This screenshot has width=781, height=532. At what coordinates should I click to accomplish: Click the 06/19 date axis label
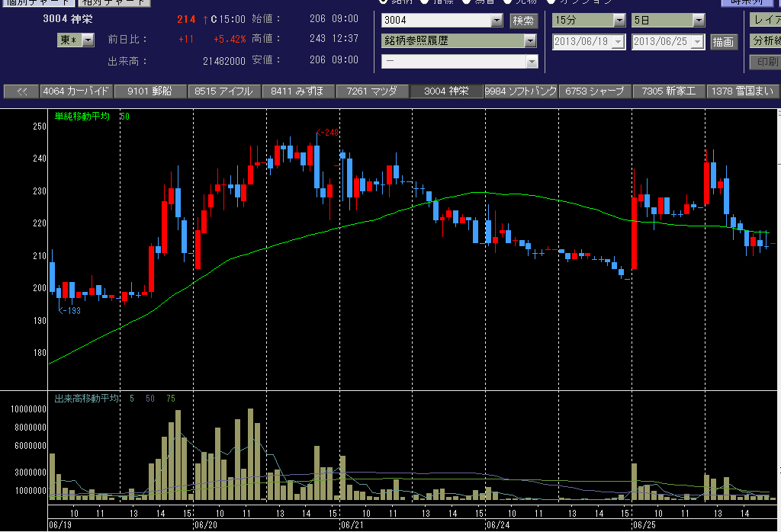pyautogui.click(x=60, y=525)
